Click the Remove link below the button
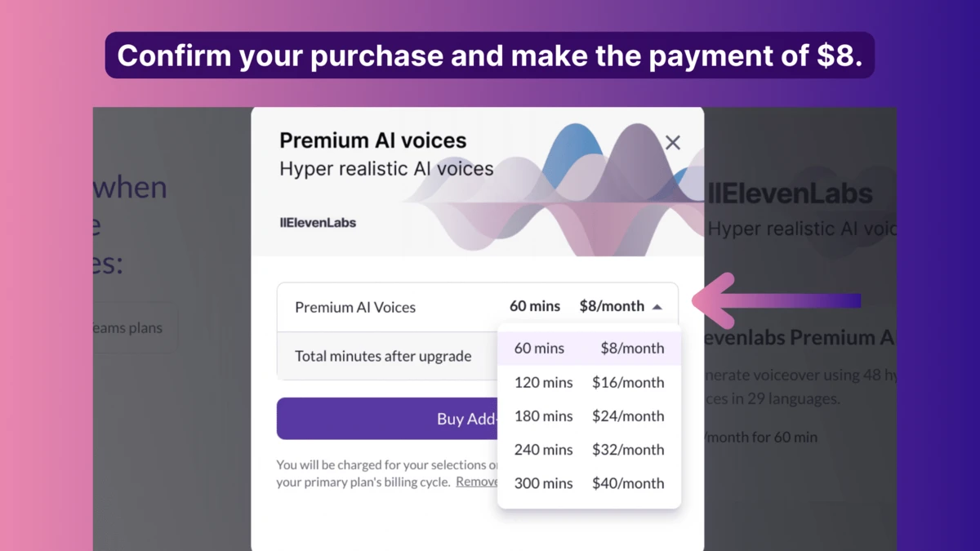This screenshot has width=980, height=551. tap(477, 482)
